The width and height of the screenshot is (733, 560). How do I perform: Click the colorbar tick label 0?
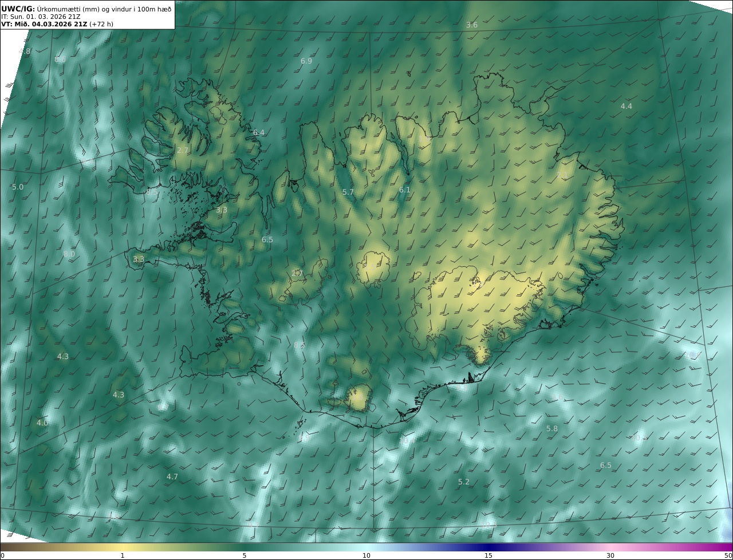[x=2, y=555]
